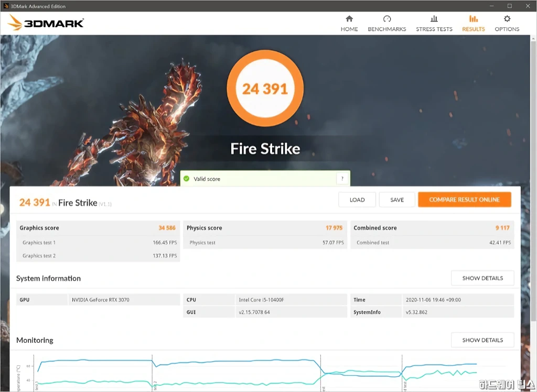Open Options via the gear icon
Viewport: 537px width, 392px height.
(x=507, y=18)
